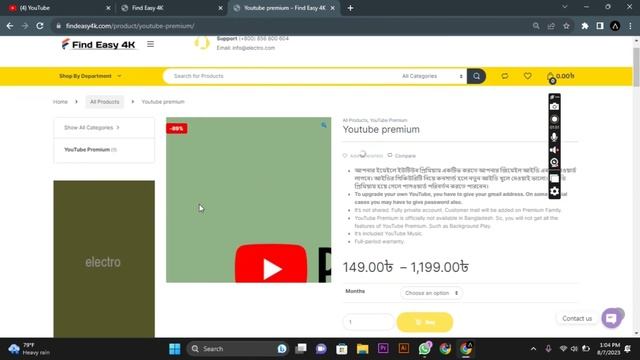The image size is (640, 360).
Task: Open the recordings folder on the recorder toolbar
Action: [x=554, y=178]
